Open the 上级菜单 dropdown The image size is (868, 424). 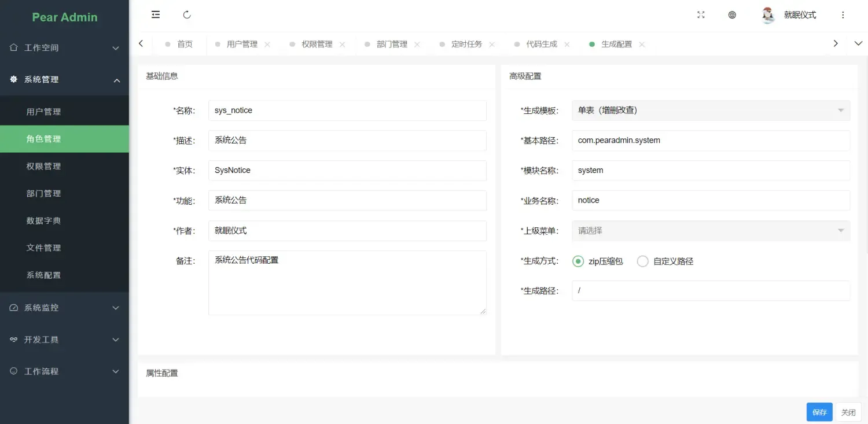point(711,230)
